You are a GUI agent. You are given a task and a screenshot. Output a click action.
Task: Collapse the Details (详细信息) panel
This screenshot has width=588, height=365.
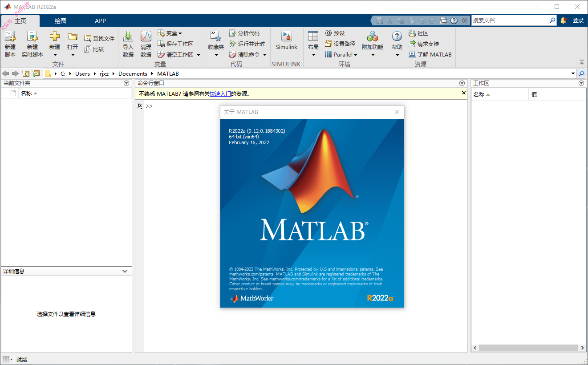tap(125, 271)
